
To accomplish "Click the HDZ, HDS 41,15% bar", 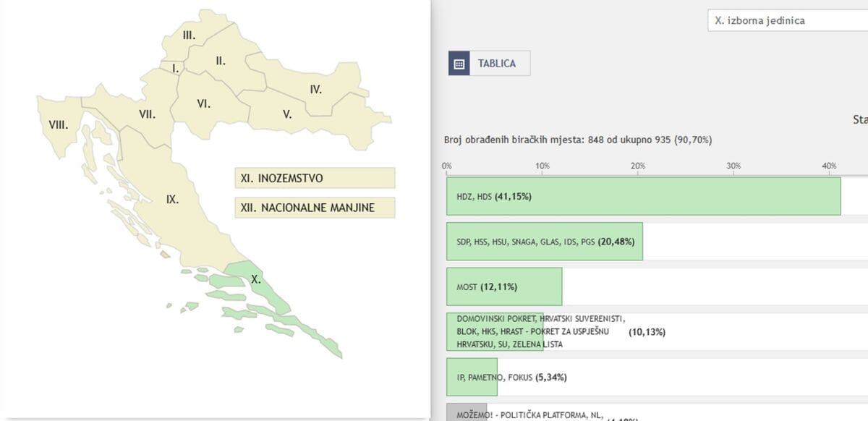I will click(643, 196).
